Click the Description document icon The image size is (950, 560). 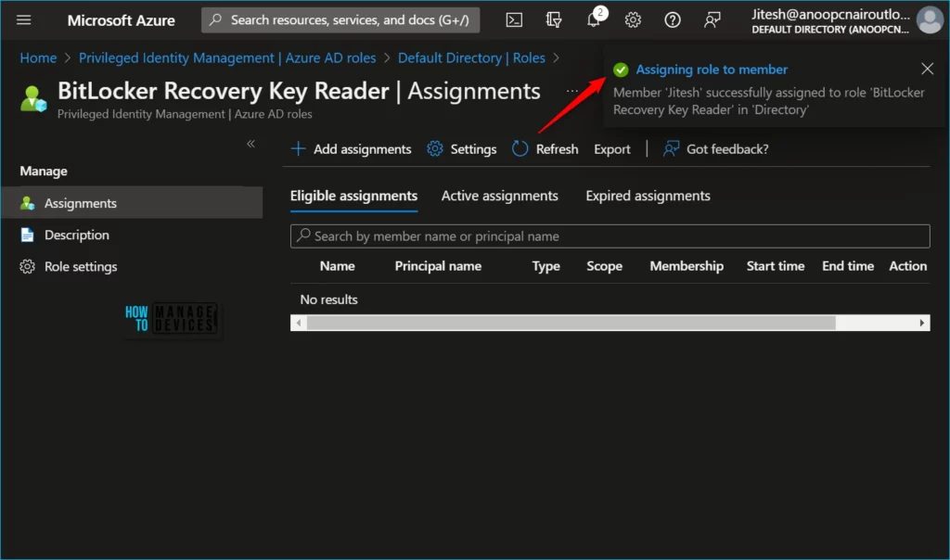pos(27,235)
